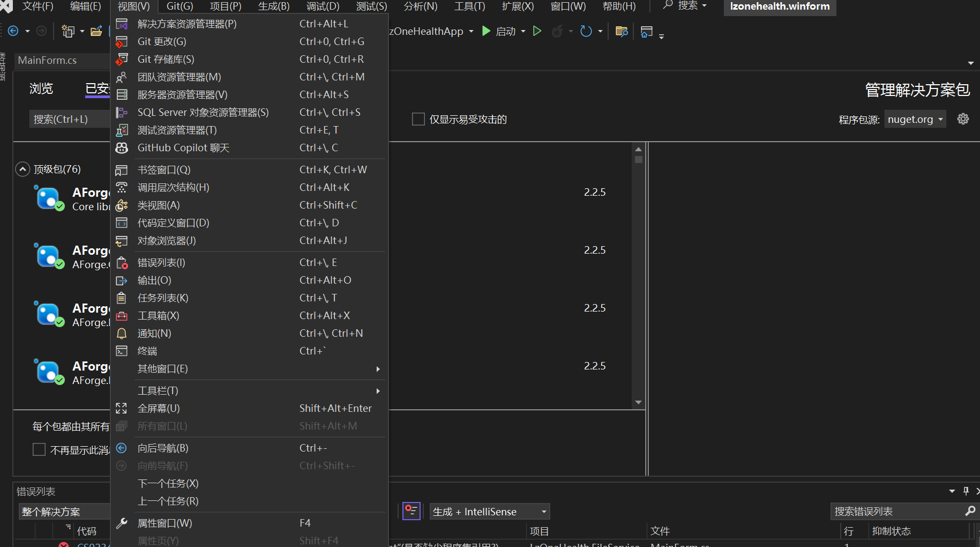980x547 pixels.
Task: Click the 对象浏览器 icon
Action: (x=122, y=240)
